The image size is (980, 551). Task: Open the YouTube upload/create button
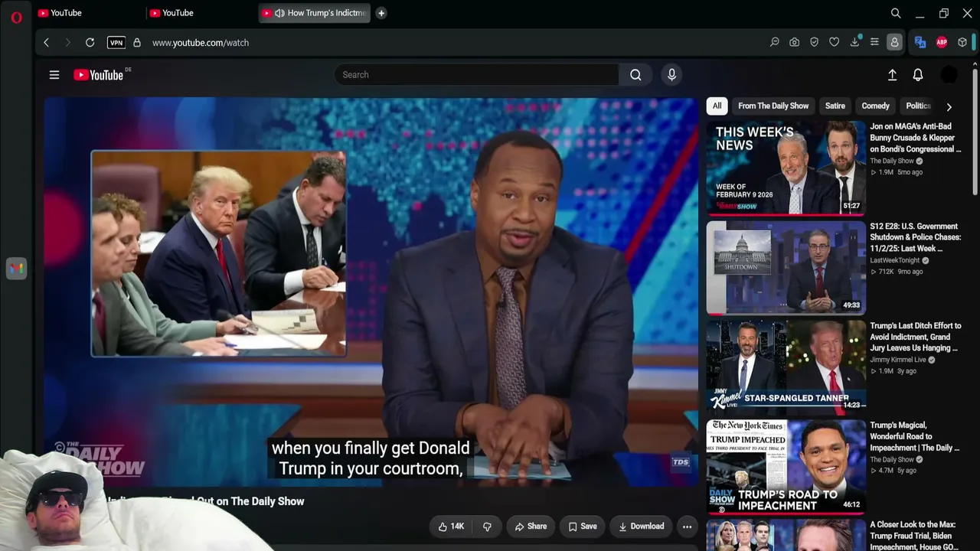point(892,75)
